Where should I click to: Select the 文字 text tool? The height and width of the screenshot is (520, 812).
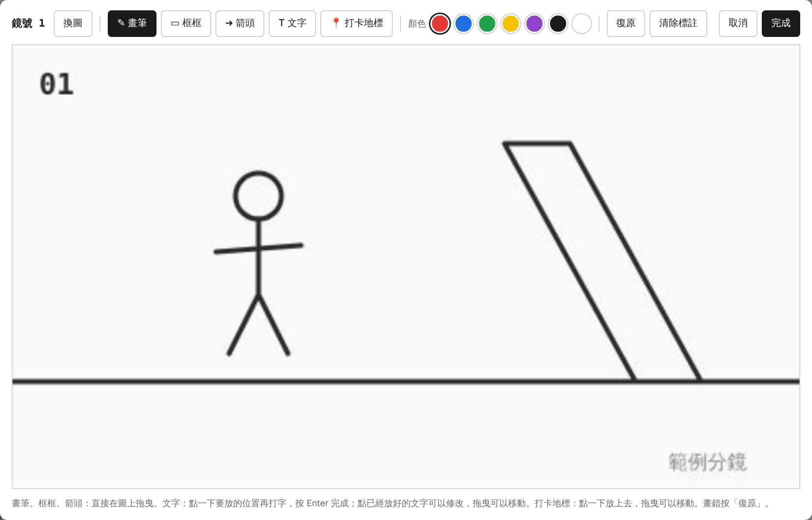click(x=292, y=24)
